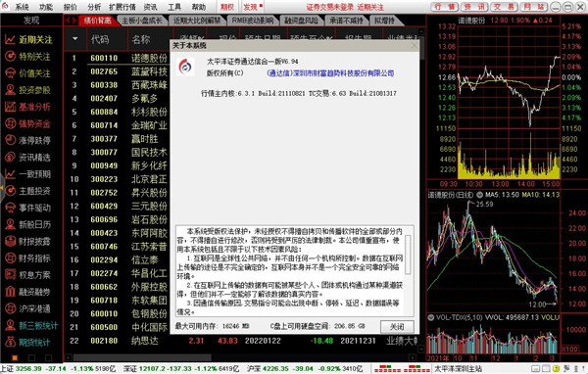The width and height of the screenshot is (588, 374).
Task: Select the third page indicator under sidebar
Action: tap(48, 357)
